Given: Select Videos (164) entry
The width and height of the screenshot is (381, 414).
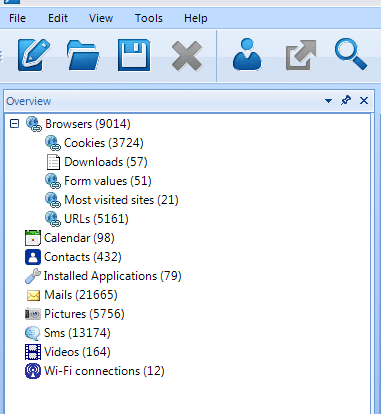Looking at the screenshot, I should click(x=77, y=352).
